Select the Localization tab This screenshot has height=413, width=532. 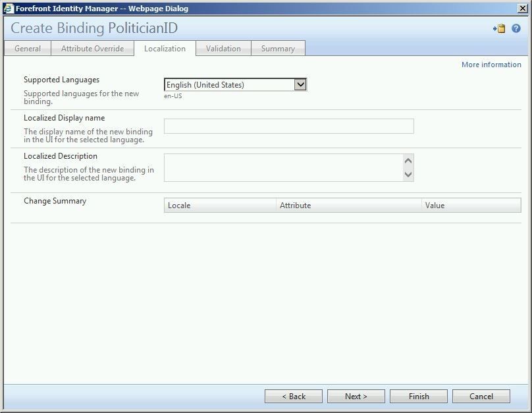(165, 49)
